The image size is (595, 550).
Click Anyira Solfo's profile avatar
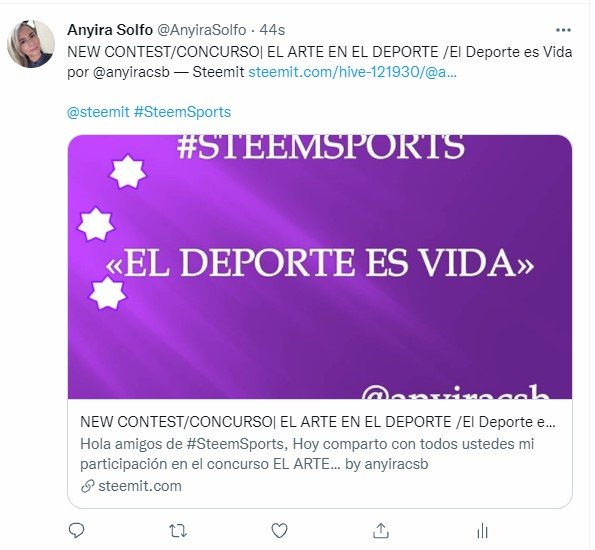(31, 44)
